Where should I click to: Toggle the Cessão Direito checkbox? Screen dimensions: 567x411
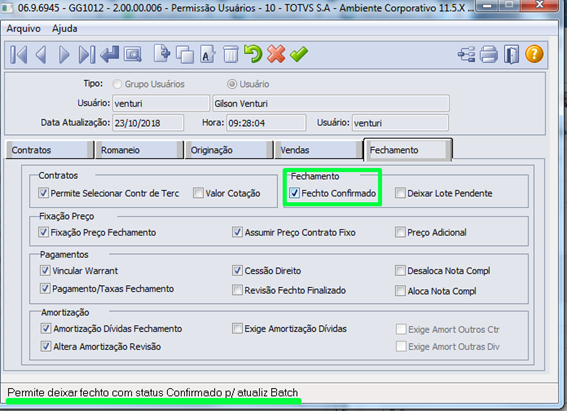pyautogui.click(x=237, y=270)
